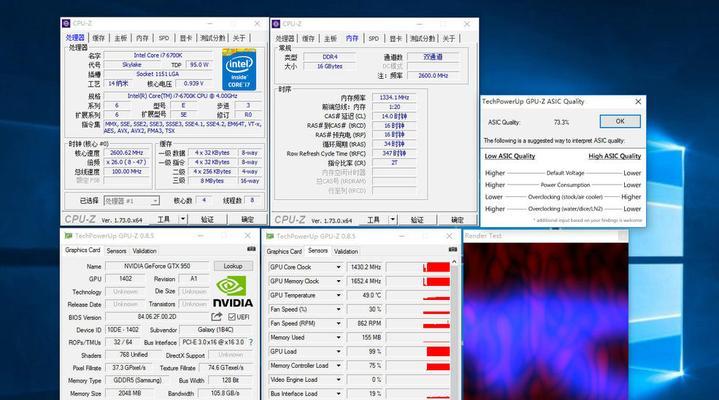Close the ASIC Quality dialog with X

(638, 101)
